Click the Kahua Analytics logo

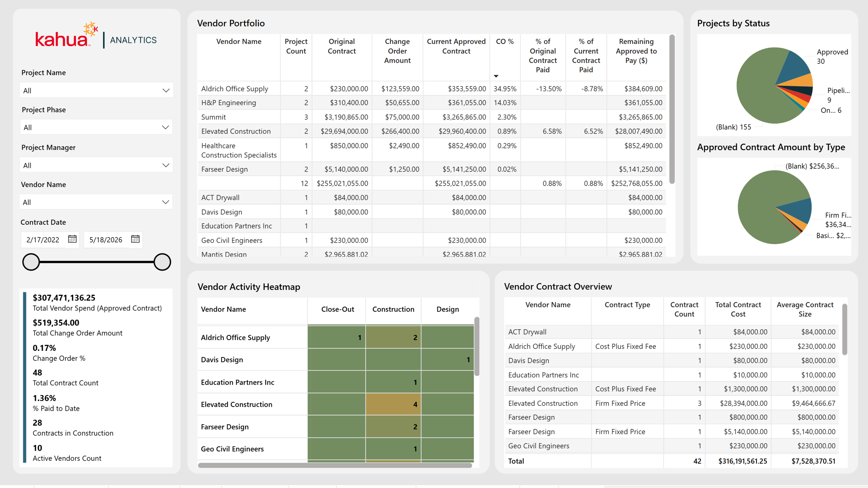[96, 36]
